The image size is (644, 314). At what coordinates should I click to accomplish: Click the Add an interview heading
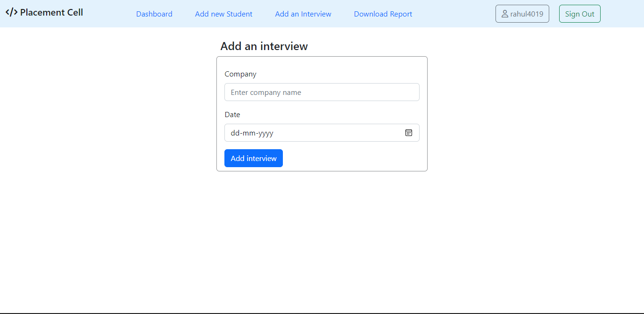click(264, 46)
